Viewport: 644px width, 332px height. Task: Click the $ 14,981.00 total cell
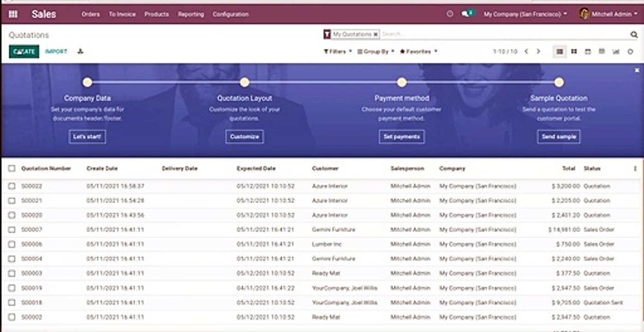coord(564,230)
